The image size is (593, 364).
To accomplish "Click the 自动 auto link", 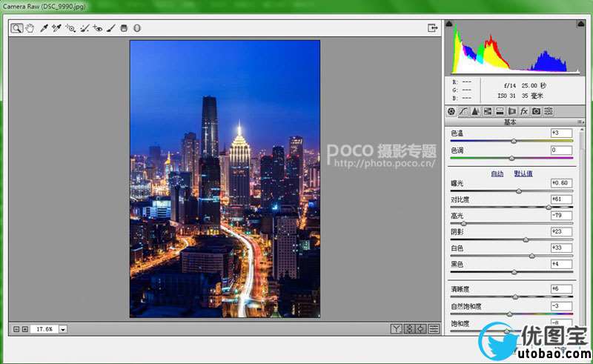I will pyautogui.click(x=497, y=173).
